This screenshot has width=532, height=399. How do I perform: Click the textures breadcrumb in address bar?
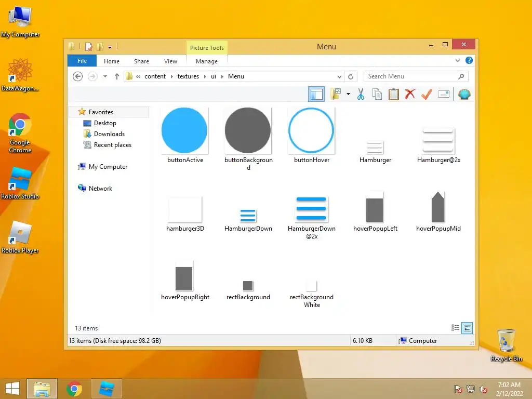click(x=188, y=76)
